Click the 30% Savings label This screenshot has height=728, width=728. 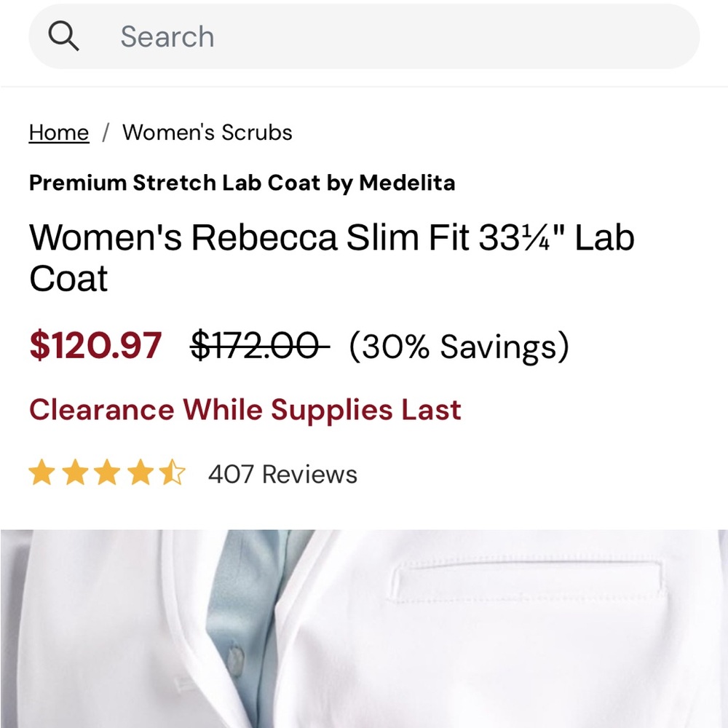[459, 347]
